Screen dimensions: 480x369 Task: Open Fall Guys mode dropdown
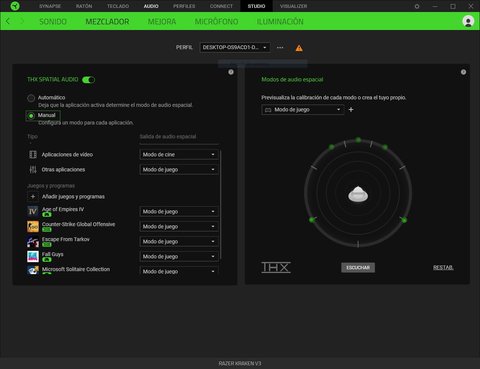(x=179, y=256)
